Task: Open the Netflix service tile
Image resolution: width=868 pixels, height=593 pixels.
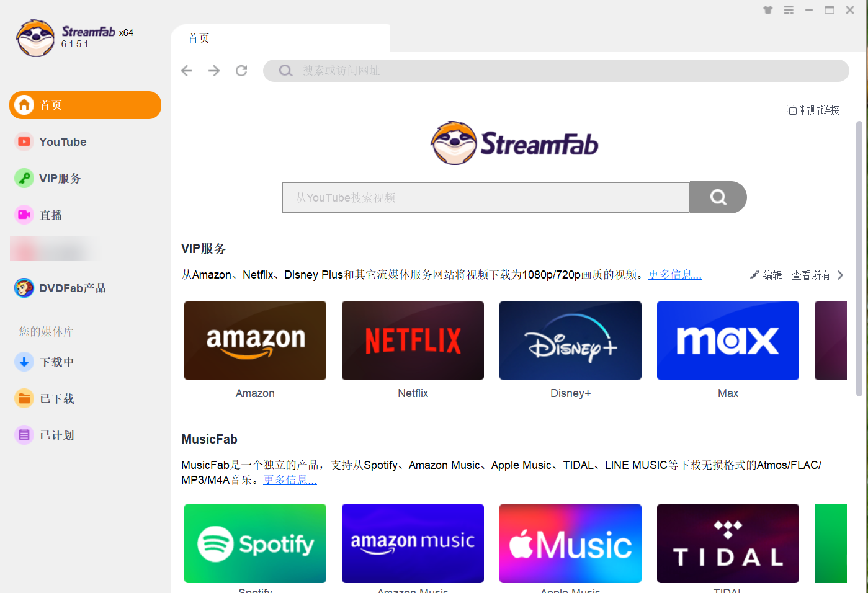Action: (413, 341)
